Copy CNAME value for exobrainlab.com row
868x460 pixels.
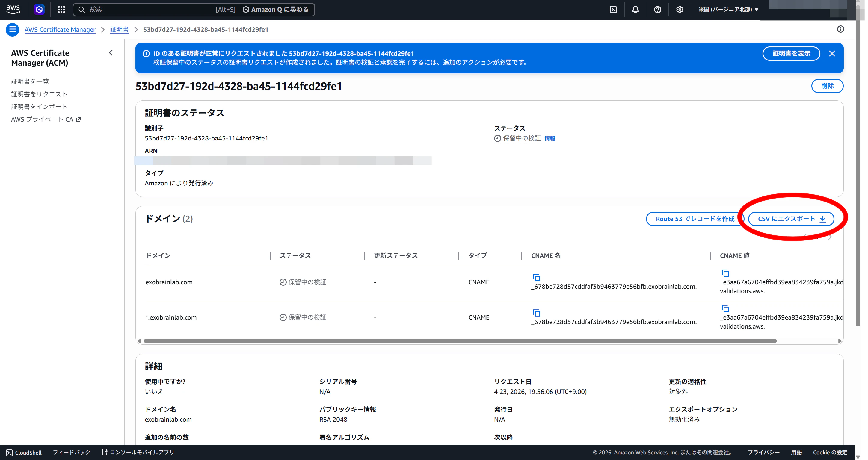click(725, 273)
